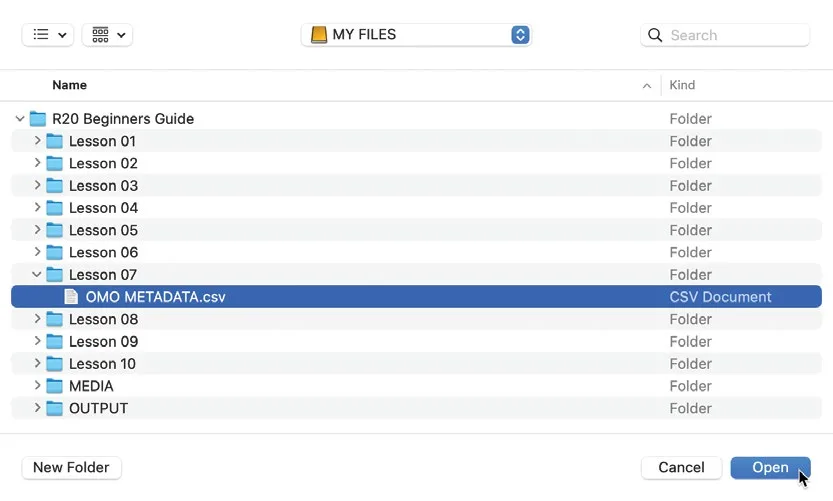Viewport: 833px width, 501px height.
Task: Click the R20 Beginners Guide folder icon
Action: (x=38, y=118)
